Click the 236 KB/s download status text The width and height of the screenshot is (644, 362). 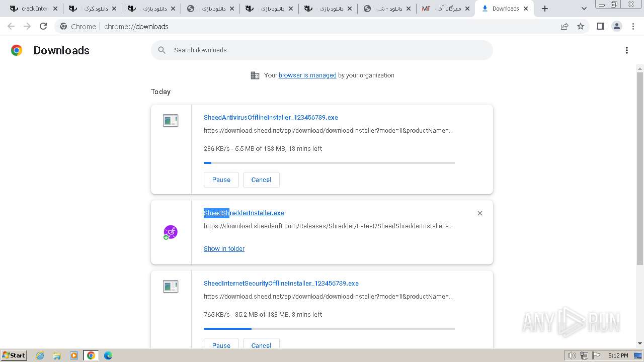point(263,149)
